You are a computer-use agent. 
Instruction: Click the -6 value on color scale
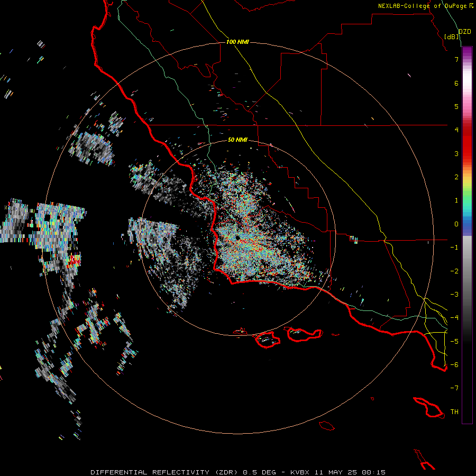[x=454, y=365]
